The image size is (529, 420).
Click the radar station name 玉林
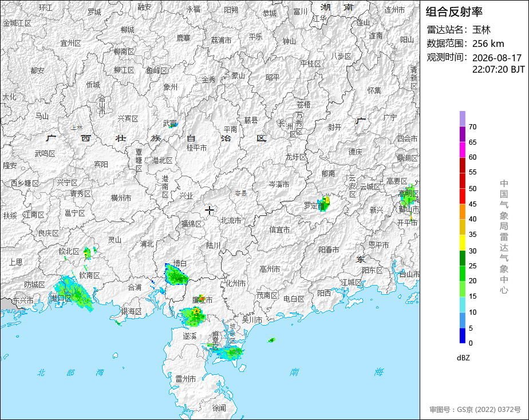coord(481,30)
